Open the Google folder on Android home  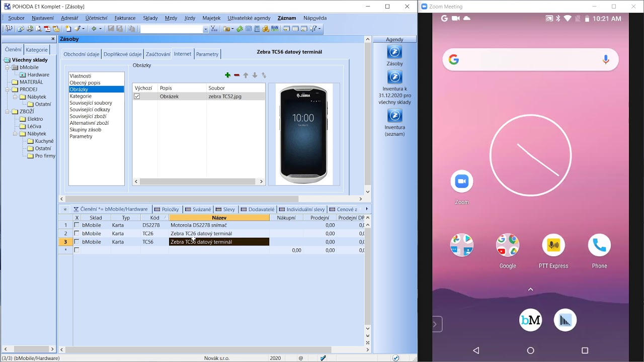coord(507,245)
